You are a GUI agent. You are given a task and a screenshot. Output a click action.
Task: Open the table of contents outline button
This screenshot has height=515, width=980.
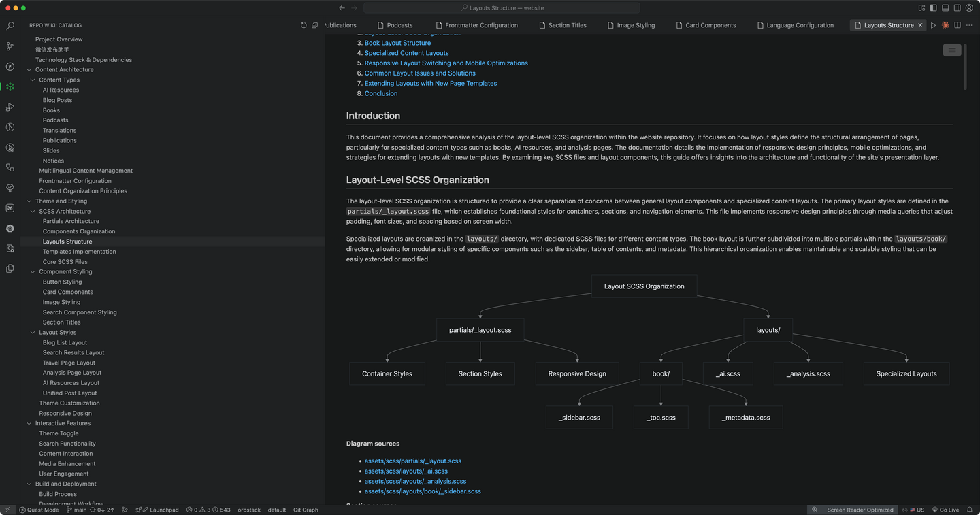tap(951, 50)
